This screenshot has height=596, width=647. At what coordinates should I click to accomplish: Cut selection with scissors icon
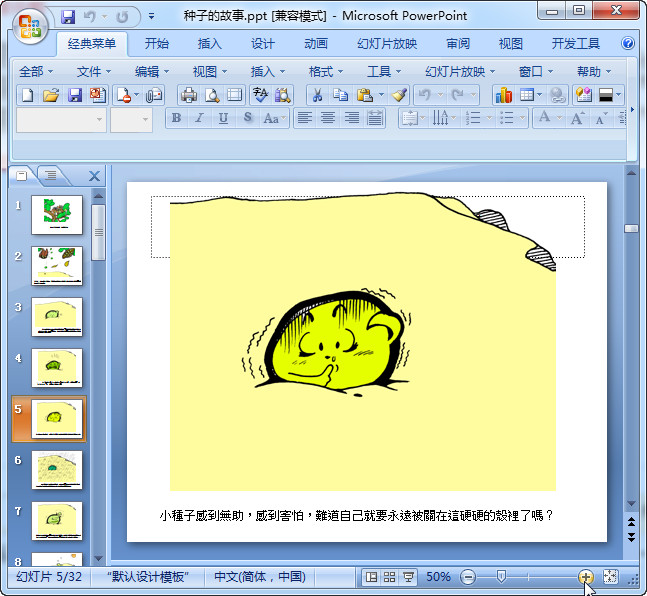(x=317, y=95)
